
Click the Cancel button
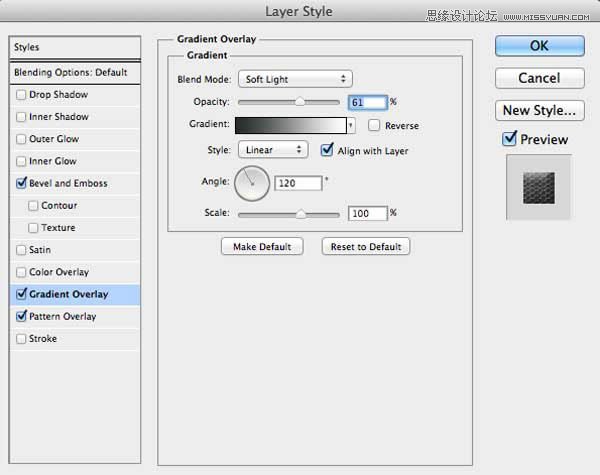(x=540, y=78)
